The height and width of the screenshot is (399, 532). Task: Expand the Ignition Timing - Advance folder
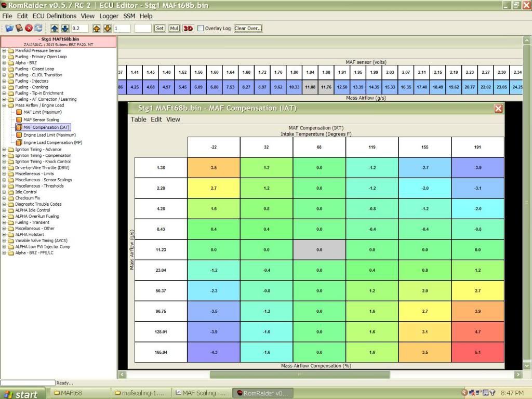[x=4, y=150]
